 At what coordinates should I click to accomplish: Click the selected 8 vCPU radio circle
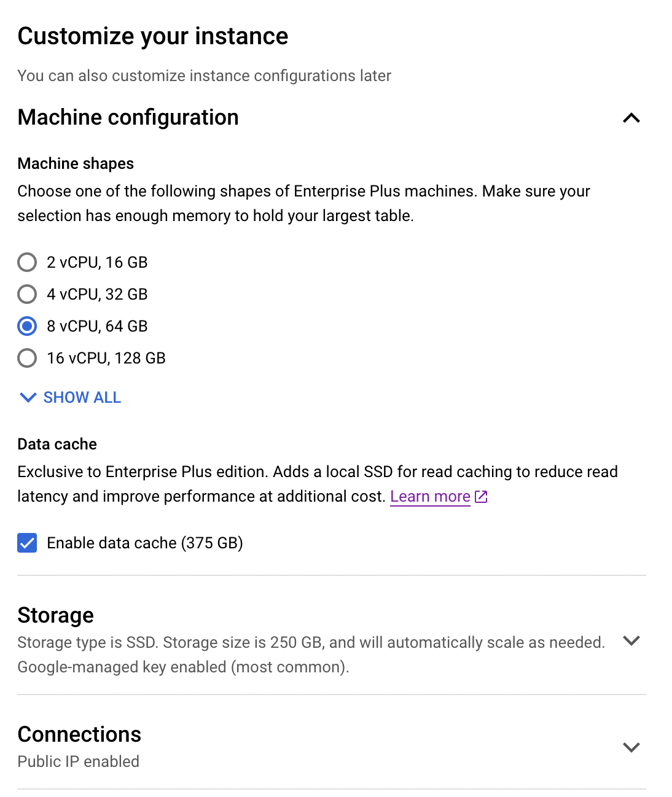click(x=27, y=326)
